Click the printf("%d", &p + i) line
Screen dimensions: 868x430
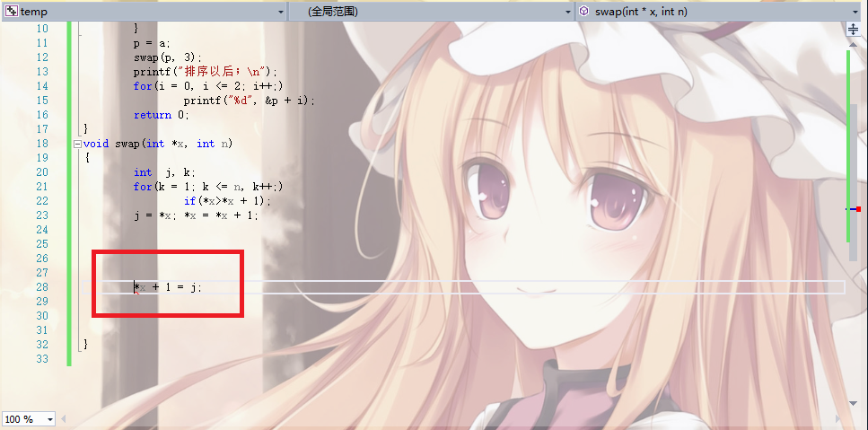click(x=250, y=101)
